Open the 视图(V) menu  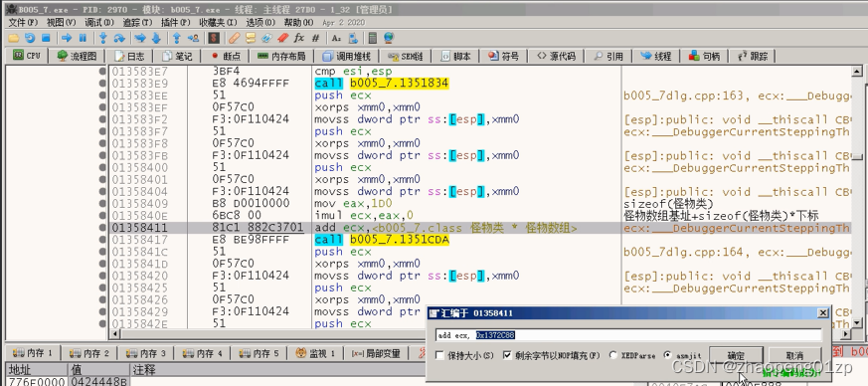pyautogui.click(x=61, y=22)
